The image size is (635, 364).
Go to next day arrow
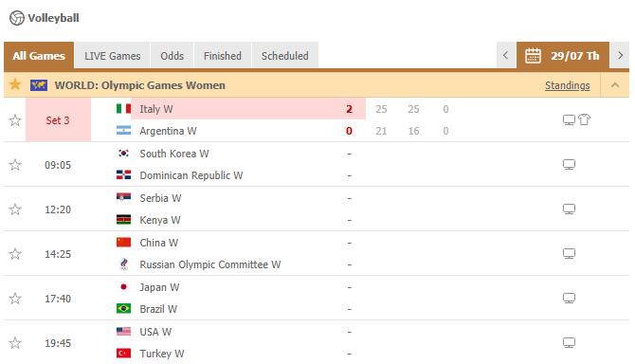620,55
